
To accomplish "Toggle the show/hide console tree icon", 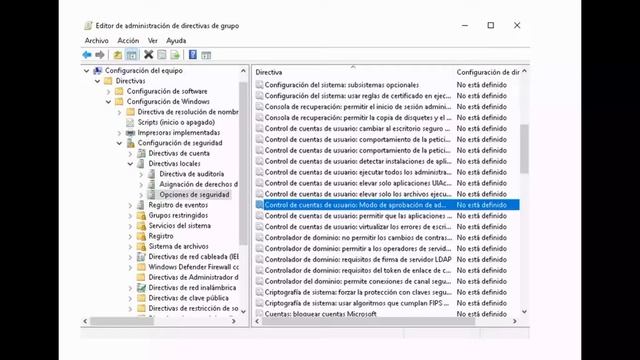I will tap(131, 55).
